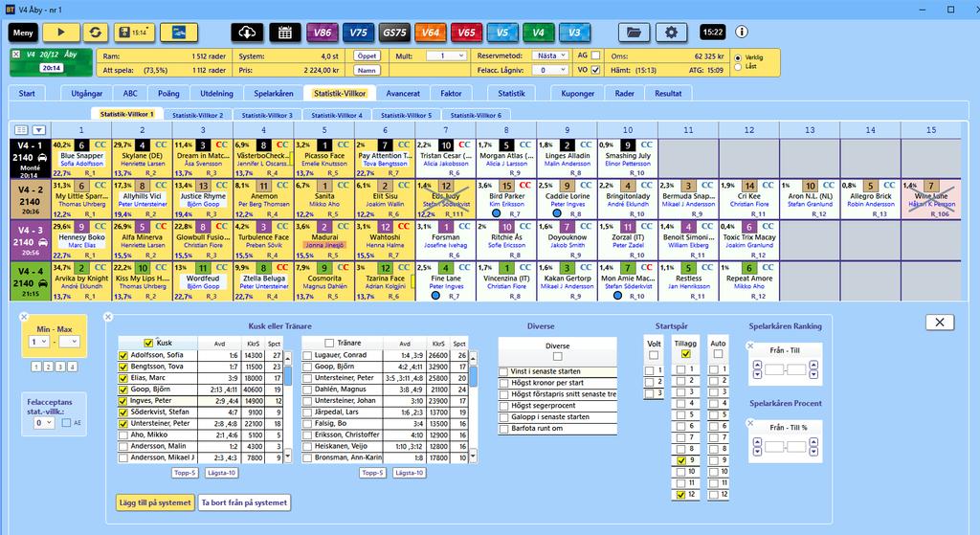Click the blue card icon toolbar button
Viewport: 980px width, 535px height.
coord(179,33)
